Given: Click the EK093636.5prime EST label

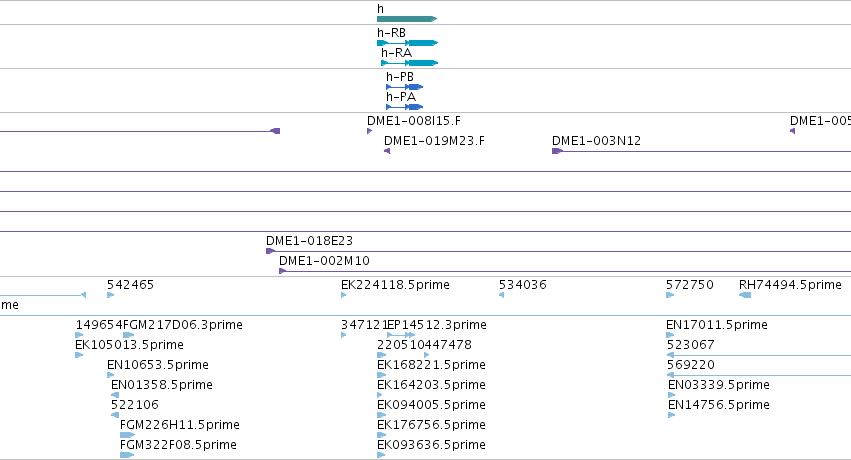Looking at the screenshot, I should pos(431,445).
